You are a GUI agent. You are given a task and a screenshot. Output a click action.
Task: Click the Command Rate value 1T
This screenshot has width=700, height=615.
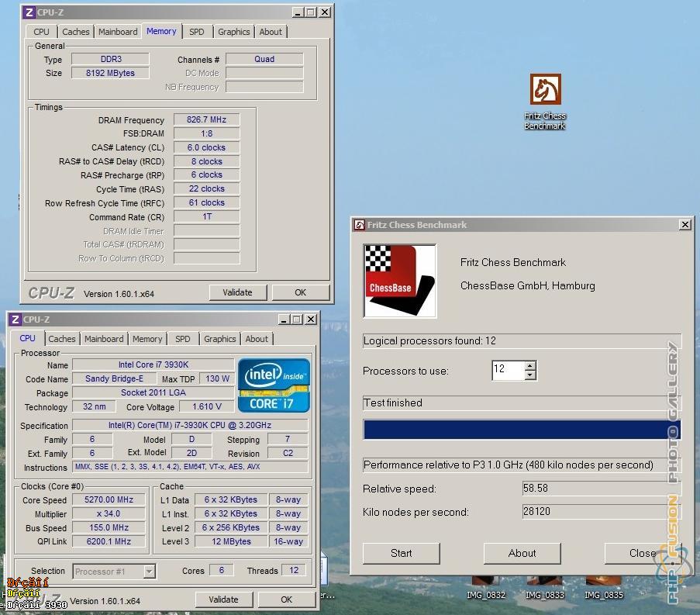pyautogui.click(x=207, y=216)
